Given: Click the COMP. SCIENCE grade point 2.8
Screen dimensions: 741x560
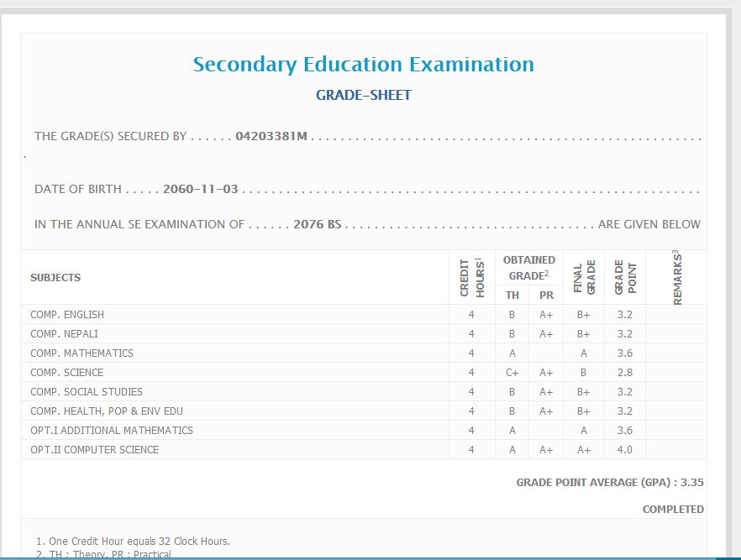Looking at the screenshot, I should 624,373.
